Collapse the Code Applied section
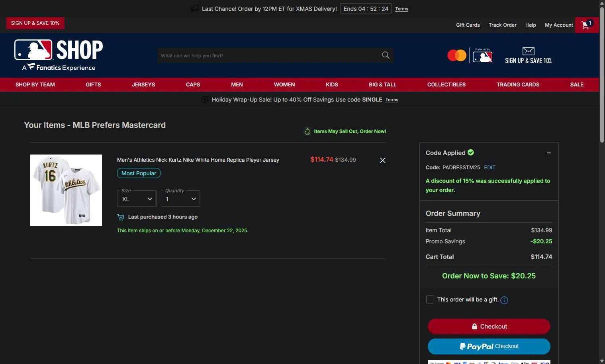Screen dimensions: 605x364 click(549, 153)
